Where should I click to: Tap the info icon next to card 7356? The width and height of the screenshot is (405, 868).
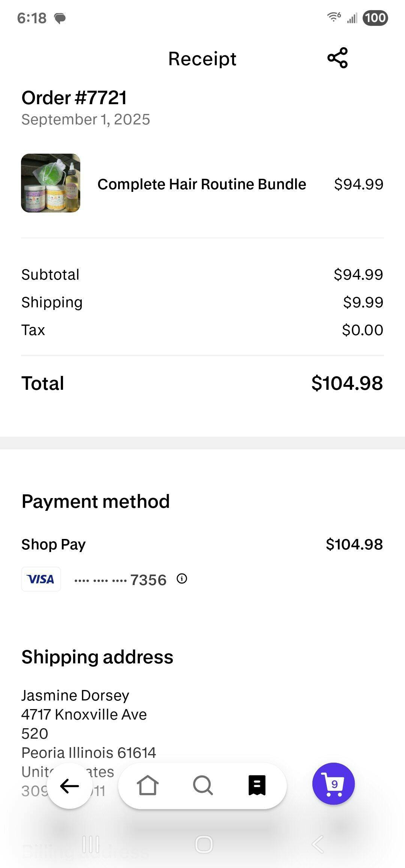(x=182, y=579)
